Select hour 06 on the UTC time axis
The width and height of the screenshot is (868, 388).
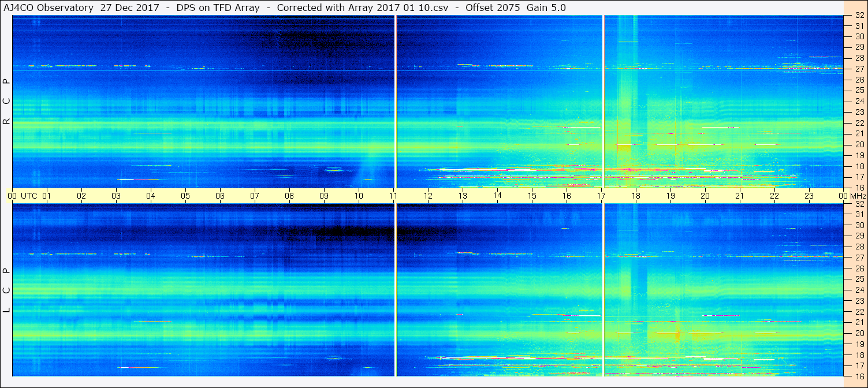click(220, 196)
